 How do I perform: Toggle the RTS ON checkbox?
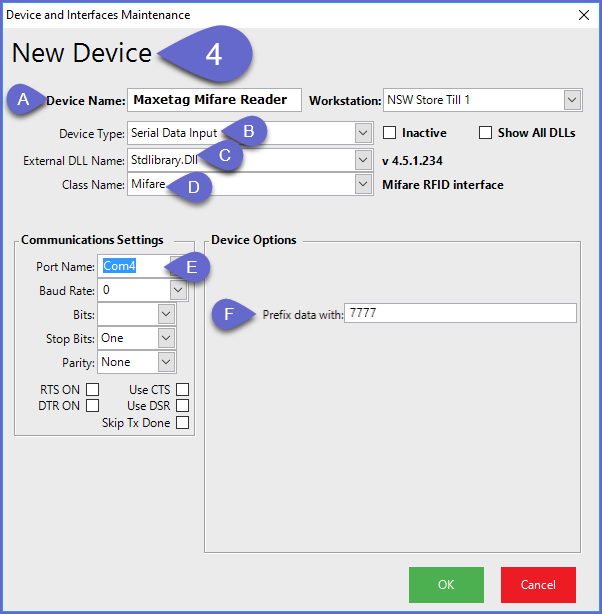pos(92,390)
